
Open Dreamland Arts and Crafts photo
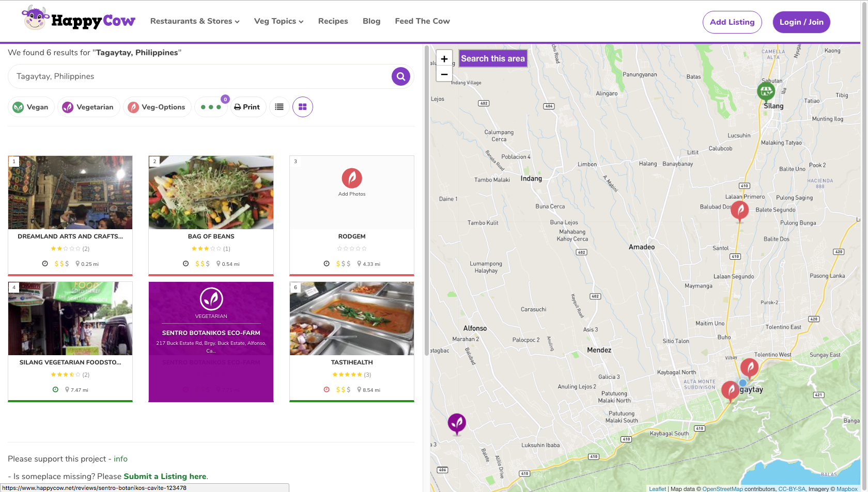70,193
